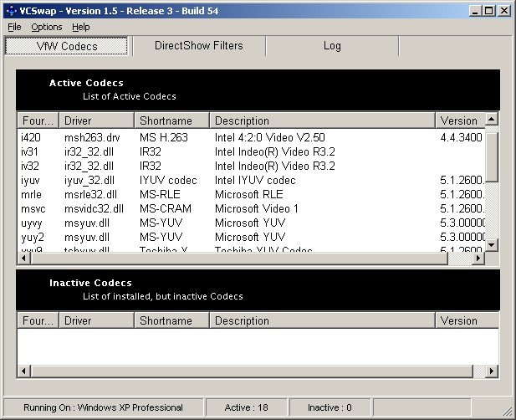Click the msvidc32.dll driver cell
Screen dimensions: 516x420
pyautogui.click(x=94, y=208)
